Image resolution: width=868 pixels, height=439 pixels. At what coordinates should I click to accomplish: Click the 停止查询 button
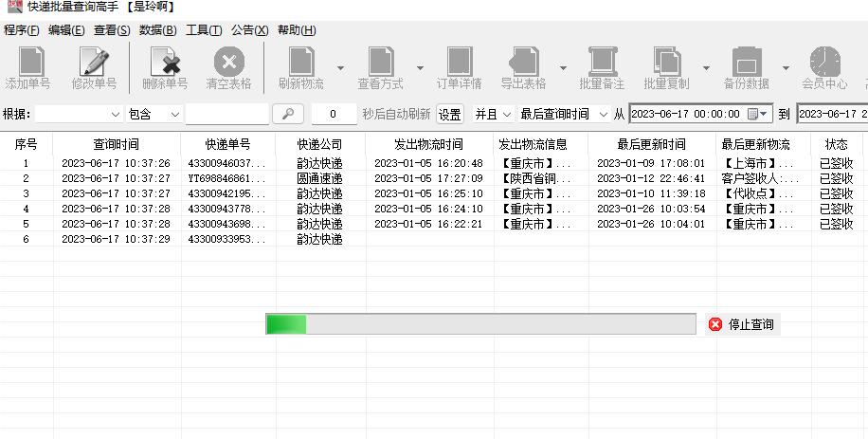tap(742, 324)
